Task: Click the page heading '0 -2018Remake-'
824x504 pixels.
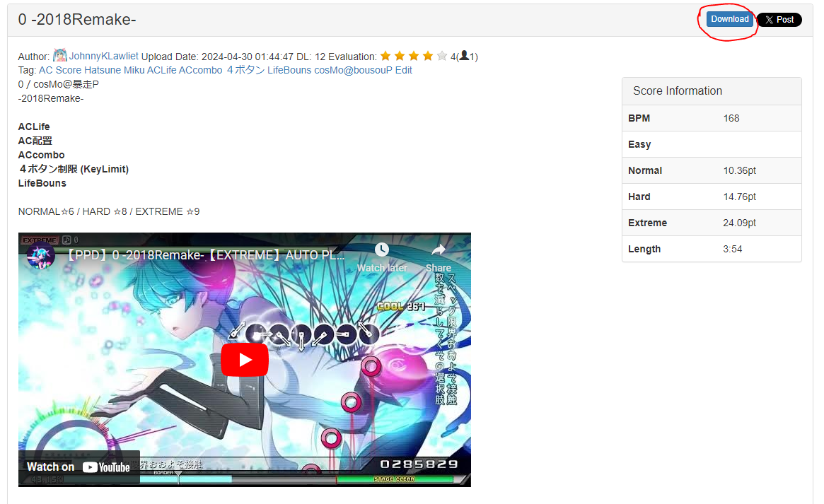Action: click(77, 19)
